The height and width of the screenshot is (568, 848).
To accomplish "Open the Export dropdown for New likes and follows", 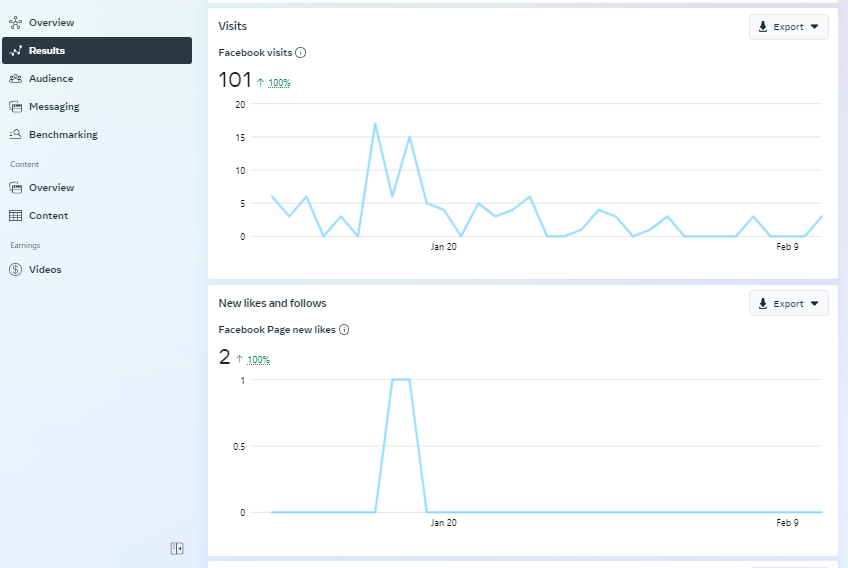I will point(788,304).
